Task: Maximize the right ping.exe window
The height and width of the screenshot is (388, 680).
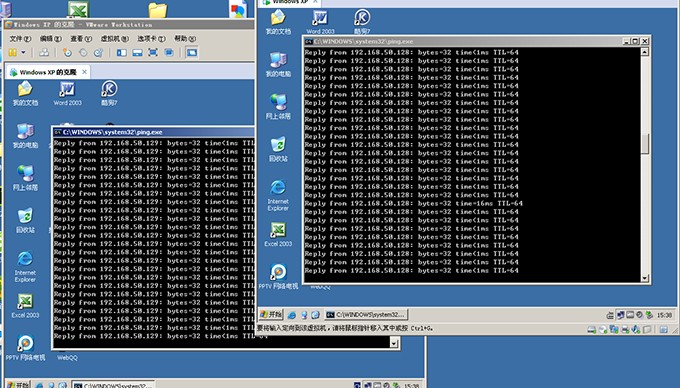Action: (635, 41)
